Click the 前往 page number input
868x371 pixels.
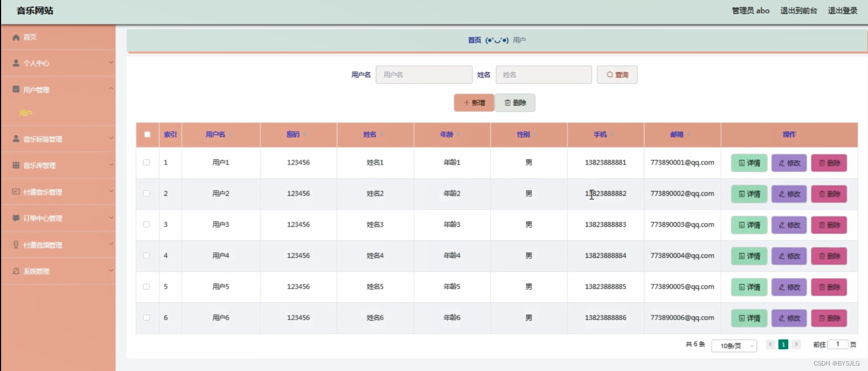pyautogui.click(x=838, y=344)
